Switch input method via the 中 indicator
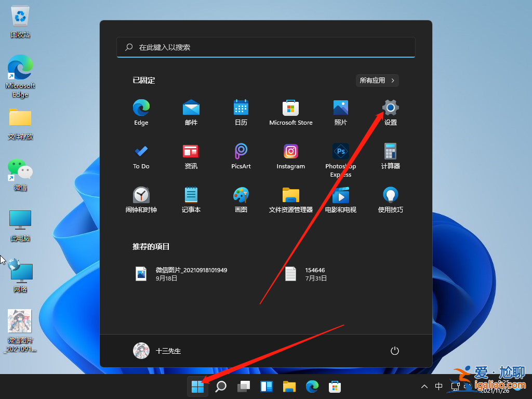 click(x=438, y=387)
